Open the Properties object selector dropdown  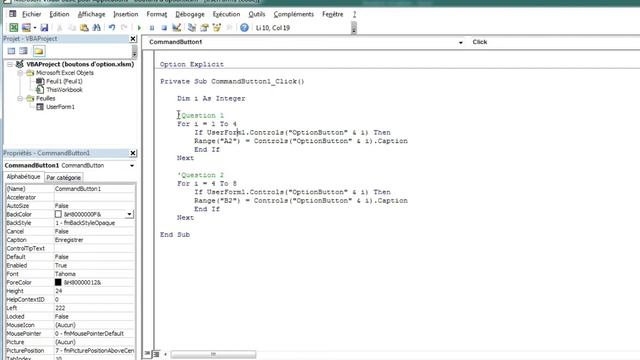click(132, 166)
